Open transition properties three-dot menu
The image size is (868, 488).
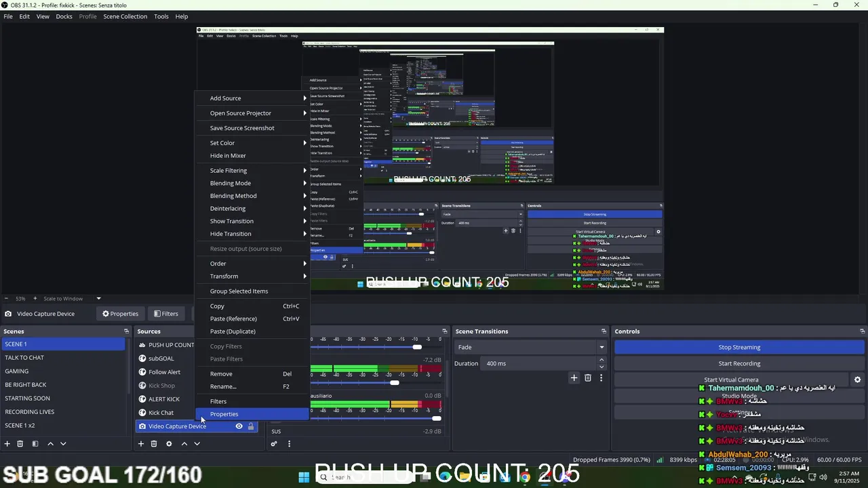coord(601,378)
